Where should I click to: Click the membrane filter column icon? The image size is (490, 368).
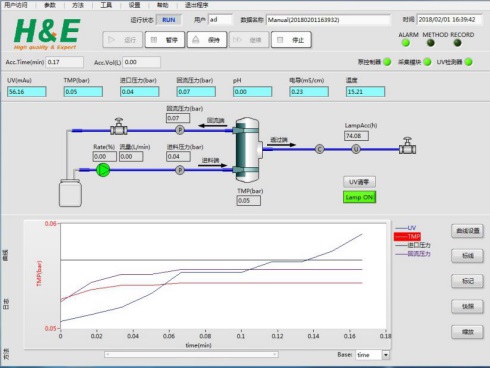(x=248, y=150)
